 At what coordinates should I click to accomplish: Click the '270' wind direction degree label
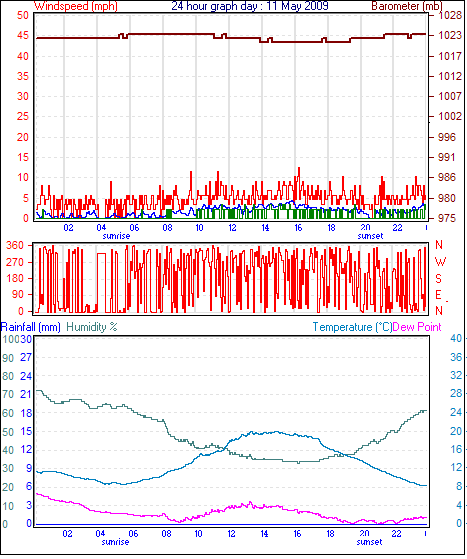pyautogui.click(x=15, y=262)
